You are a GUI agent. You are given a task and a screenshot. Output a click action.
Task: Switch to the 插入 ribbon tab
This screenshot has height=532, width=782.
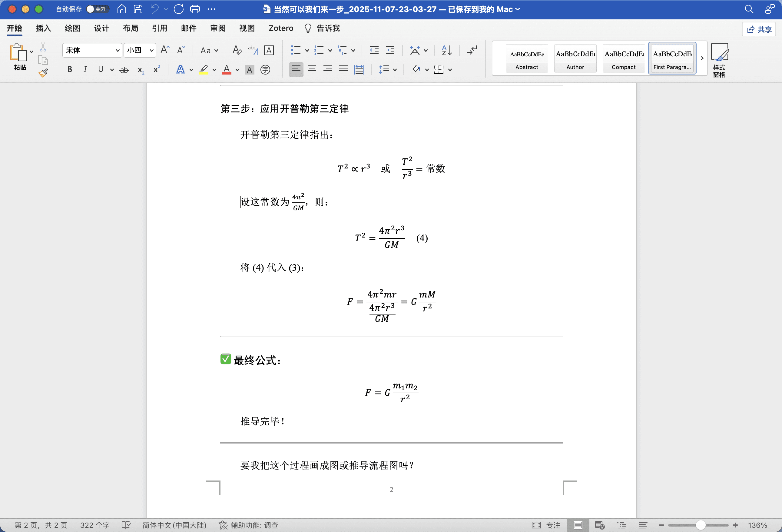[43, 28]
